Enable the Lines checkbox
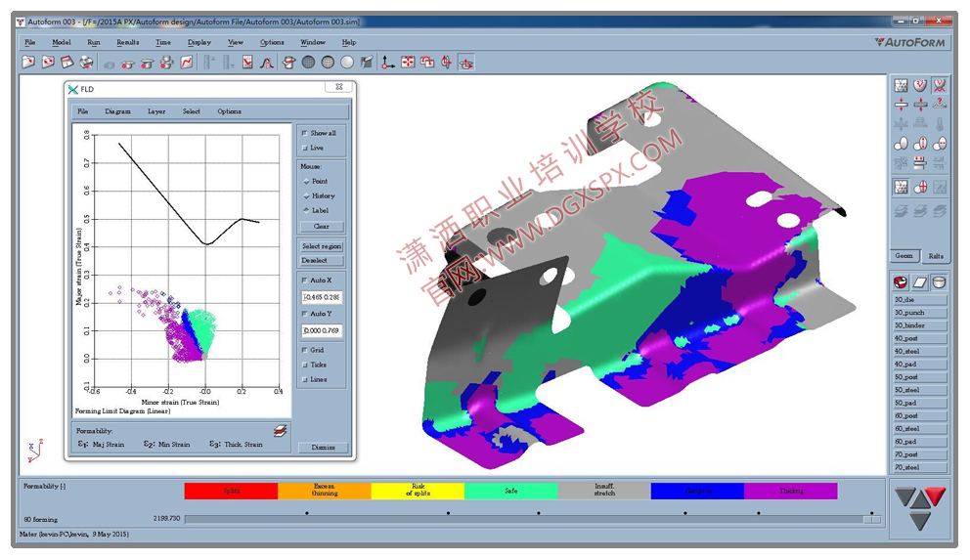 coord(304,379)
